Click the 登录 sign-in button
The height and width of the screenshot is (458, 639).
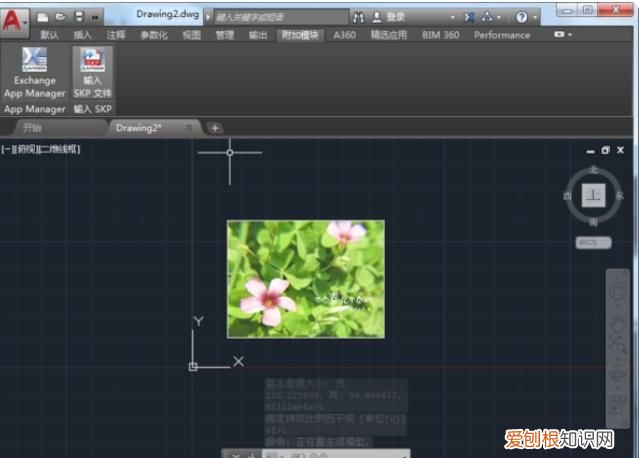point(389,17)
